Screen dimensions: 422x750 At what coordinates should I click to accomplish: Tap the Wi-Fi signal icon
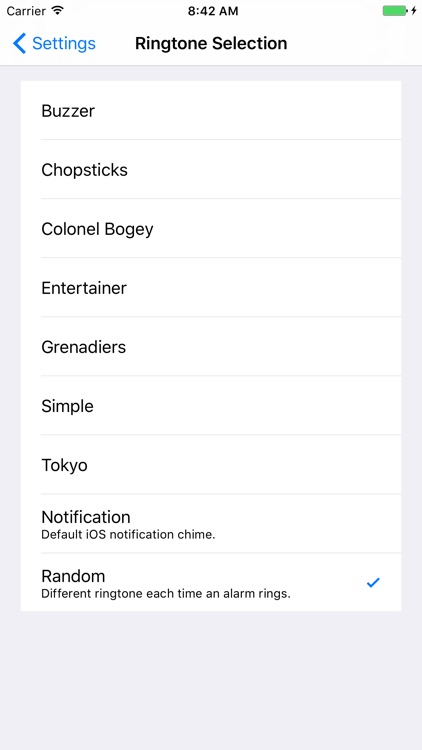click(x=58, y=11)
